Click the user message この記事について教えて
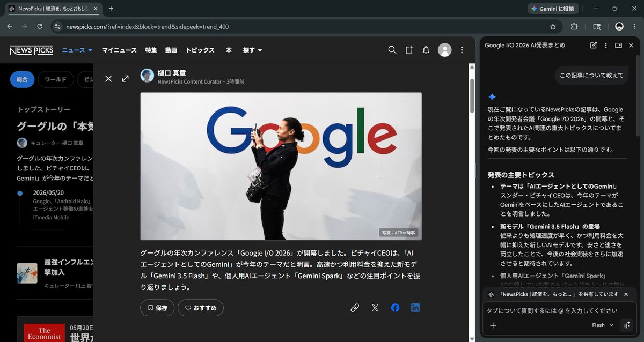This screenshot has width=644, height=342. 591,75
